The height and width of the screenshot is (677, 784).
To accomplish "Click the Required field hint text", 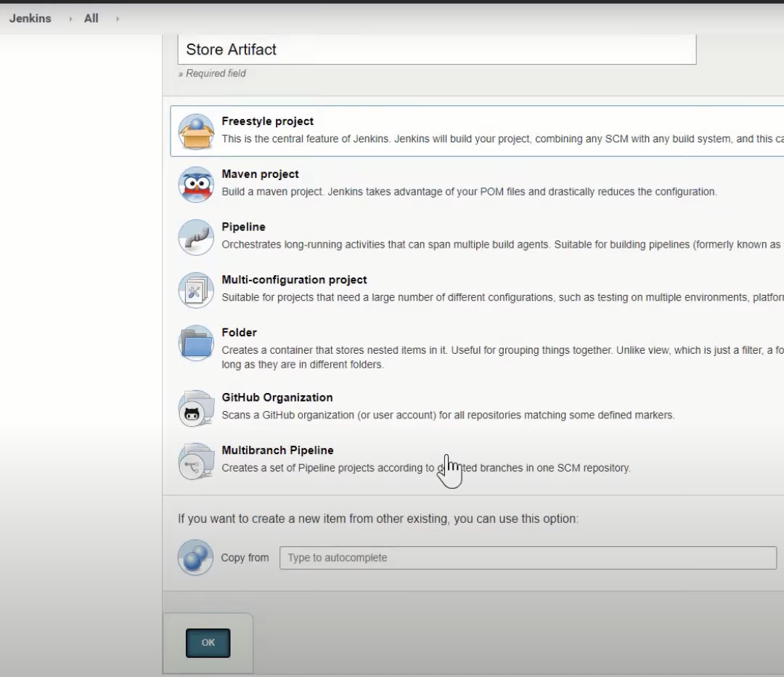I will [x=212, y=73].
